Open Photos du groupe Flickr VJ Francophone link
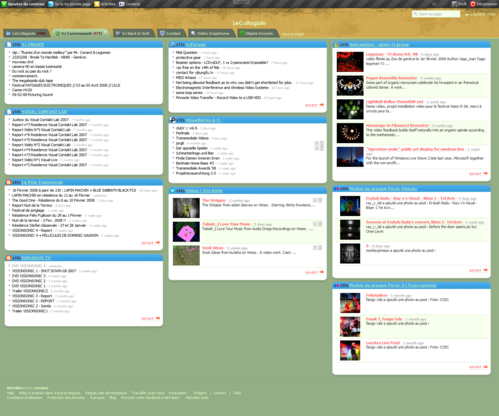 coord(393,285)
